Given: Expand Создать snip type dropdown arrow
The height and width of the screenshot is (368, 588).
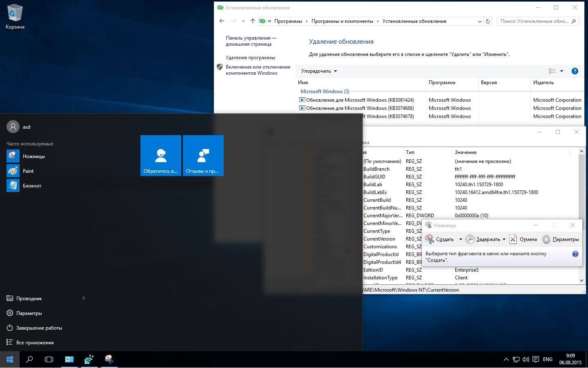Looking at the screenshot, I should click(461, 239).
